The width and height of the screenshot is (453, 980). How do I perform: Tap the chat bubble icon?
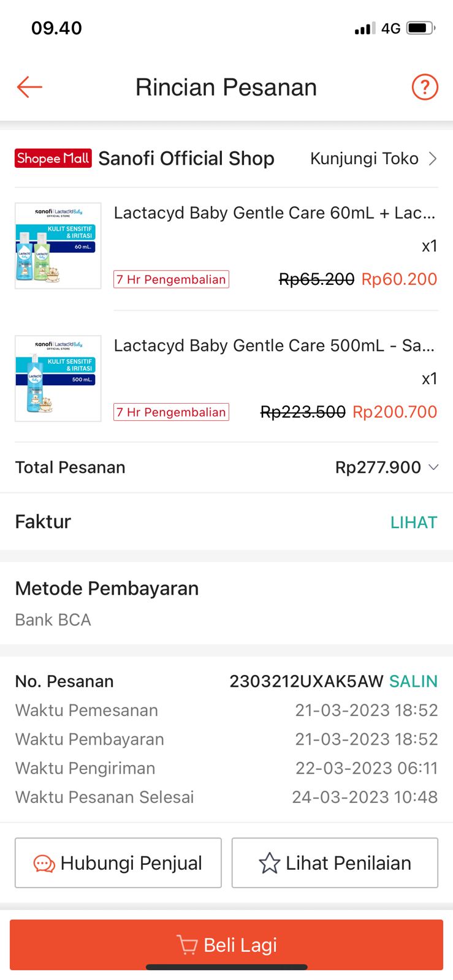point(44,864)
